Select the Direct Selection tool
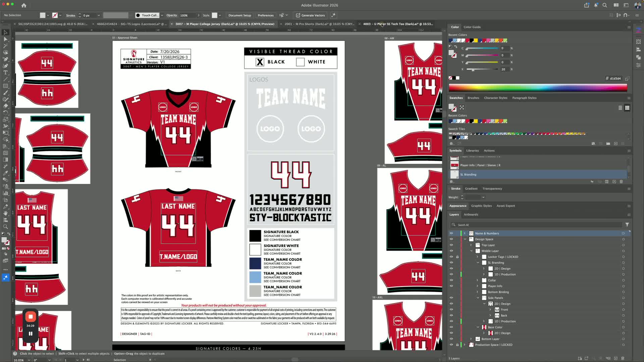The height and width of the screenshot is (362, 644). coord(5,39)
